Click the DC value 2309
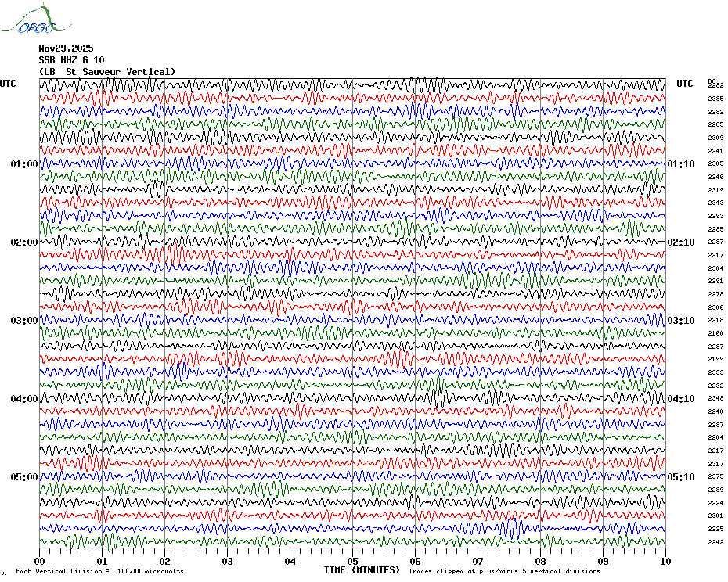The image size is (728, 582). point(715,138)
